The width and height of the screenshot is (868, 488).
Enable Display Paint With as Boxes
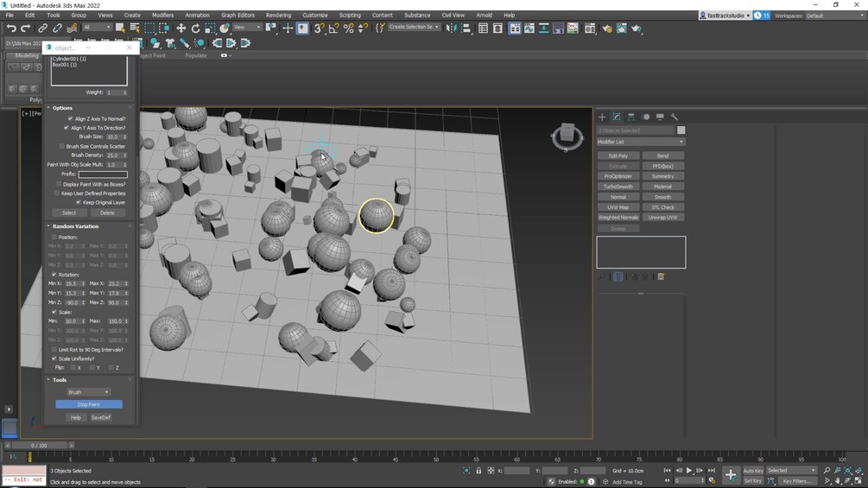click(x=59, y=184)
